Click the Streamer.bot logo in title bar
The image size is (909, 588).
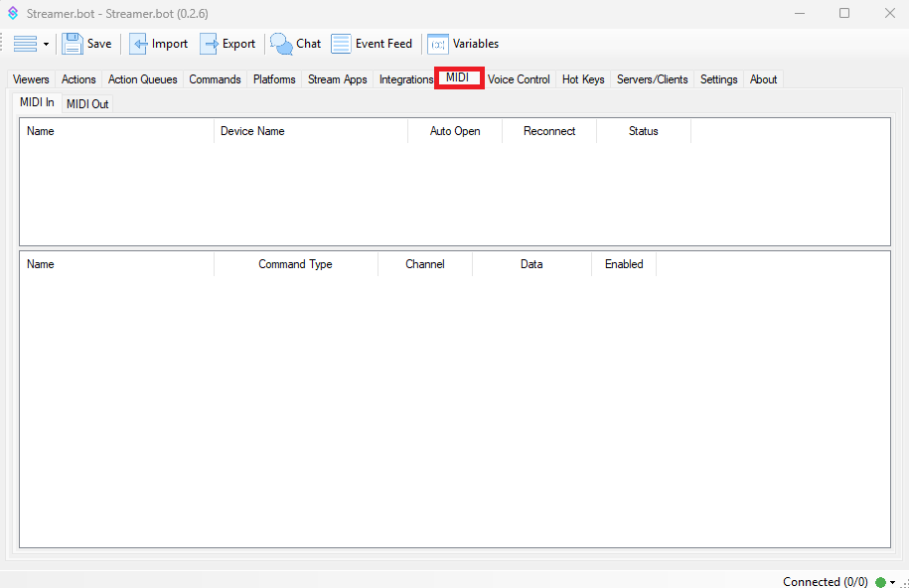tap(13, 13)
